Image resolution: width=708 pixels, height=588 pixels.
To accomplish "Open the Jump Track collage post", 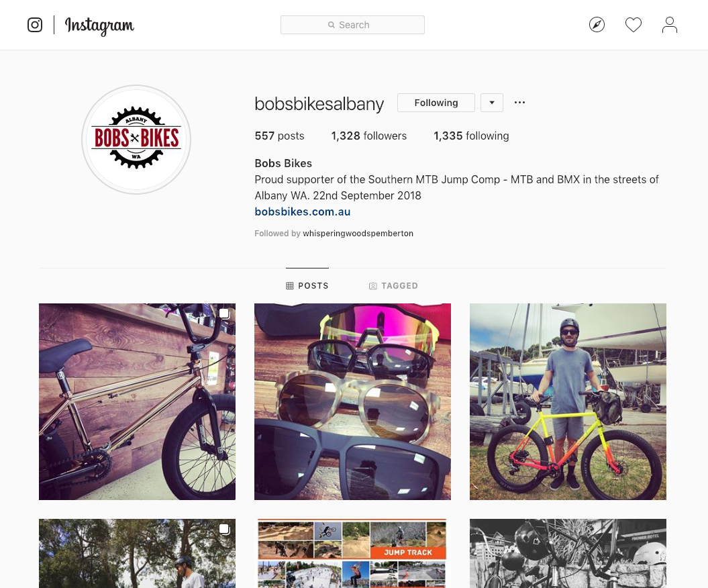I will 352,553.
